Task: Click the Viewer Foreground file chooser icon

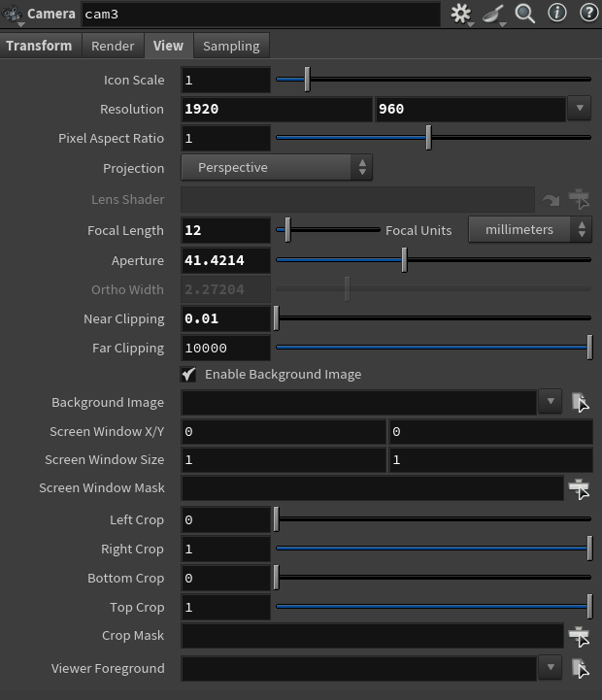Action: click(x=580, y=668)
